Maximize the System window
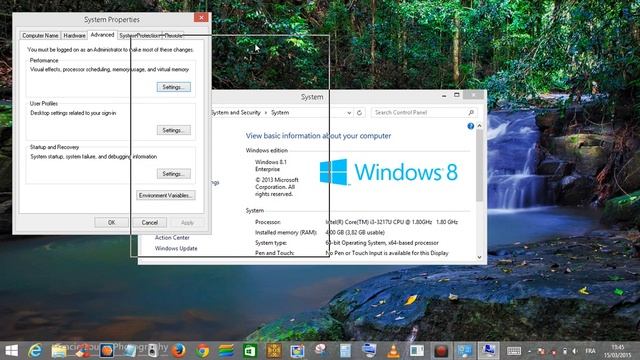The image size is (640, 360). pos(457,95)
